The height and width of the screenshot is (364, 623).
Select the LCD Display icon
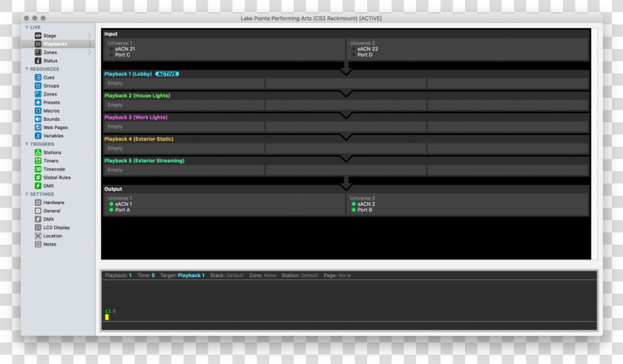point(38,228)
